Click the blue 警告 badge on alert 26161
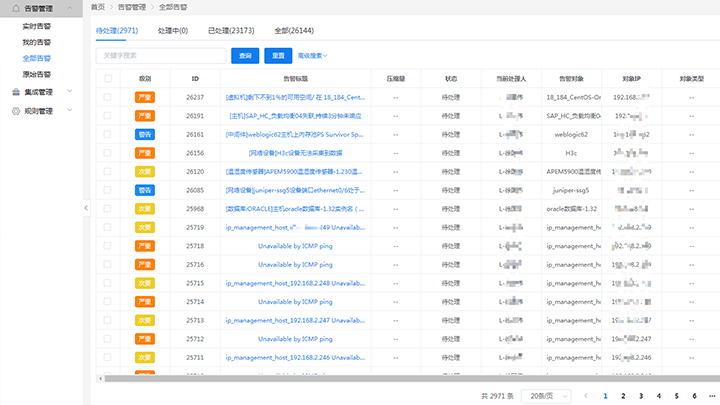The height and width of the screenshot is (405, 720). 144,134
